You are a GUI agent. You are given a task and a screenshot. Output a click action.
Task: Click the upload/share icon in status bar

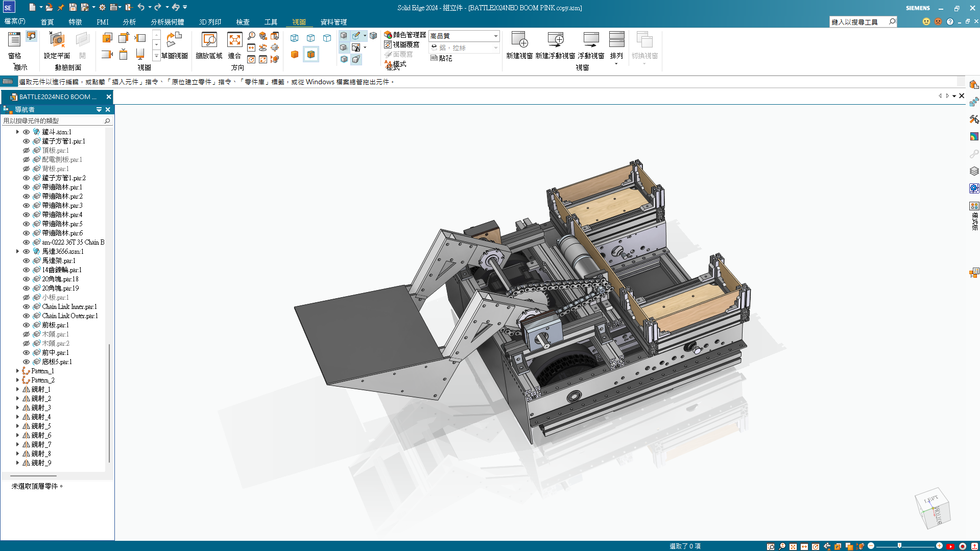(x=974, y=546)
